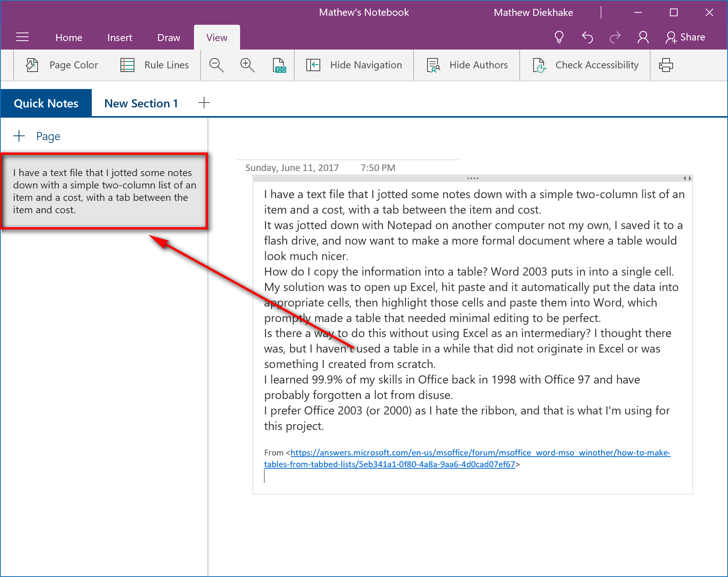Select the 'I have a text file' page
The image size is (728, 577).
[x=105, y=191]
